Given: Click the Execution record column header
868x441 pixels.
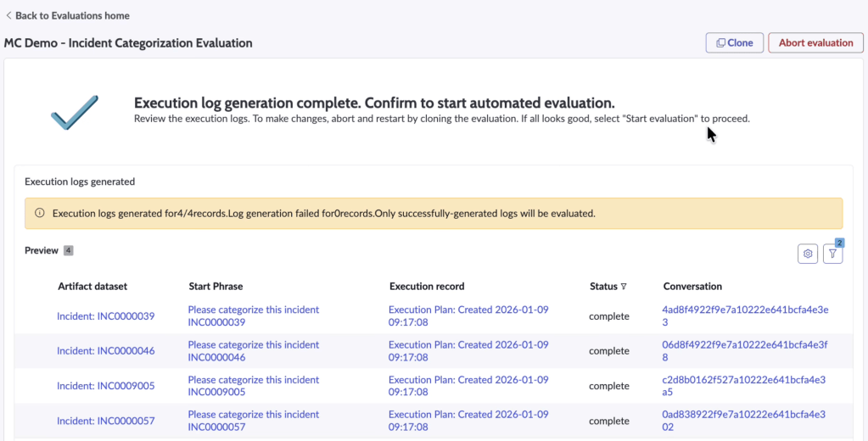Looking at the screenshot, I should pos(426,287).
